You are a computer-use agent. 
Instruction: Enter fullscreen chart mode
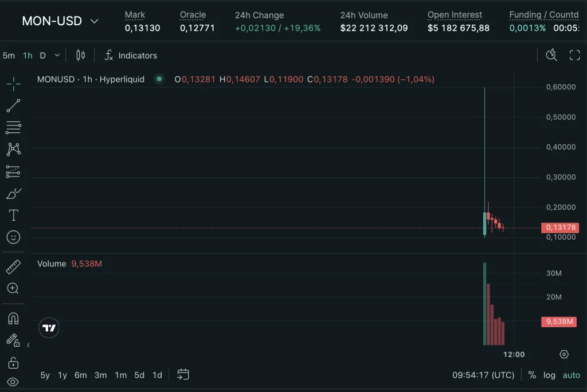click(574, 55)
